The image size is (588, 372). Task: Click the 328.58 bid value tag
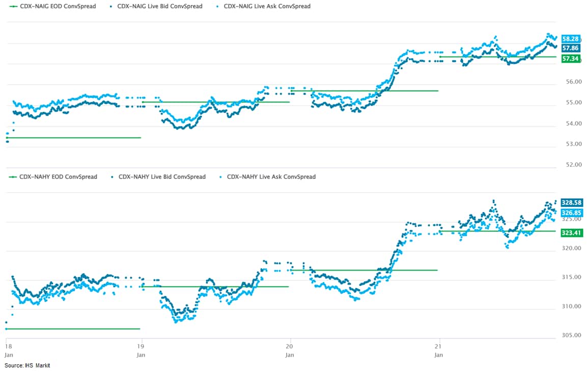tap(571, 202)
